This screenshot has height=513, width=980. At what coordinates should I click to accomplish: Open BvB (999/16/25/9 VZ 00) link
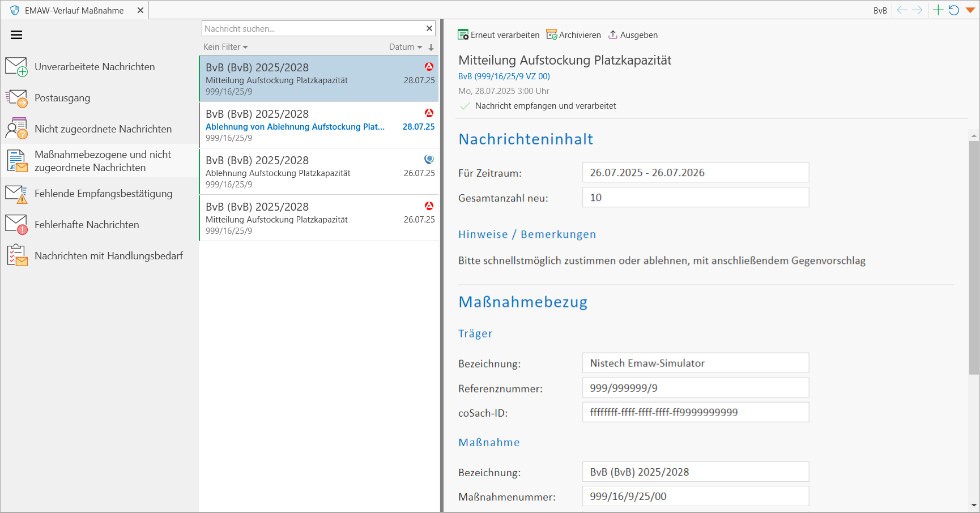[x=504, y=76]
